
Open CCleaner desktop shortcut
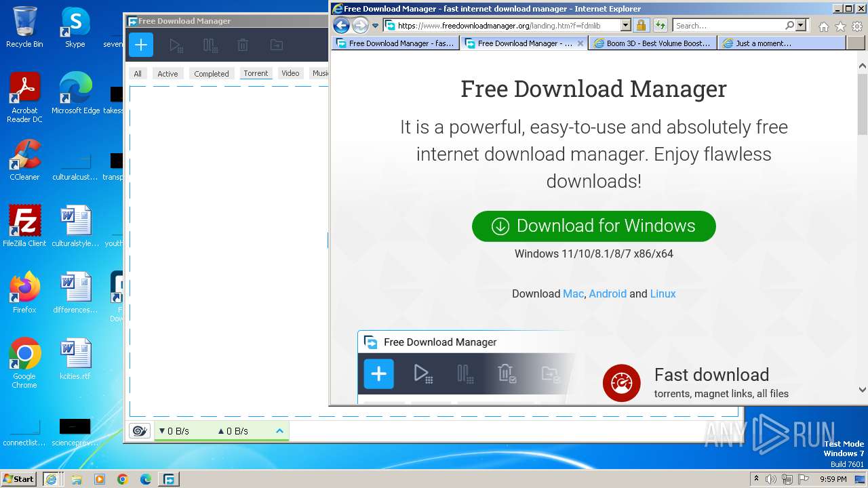24,161
